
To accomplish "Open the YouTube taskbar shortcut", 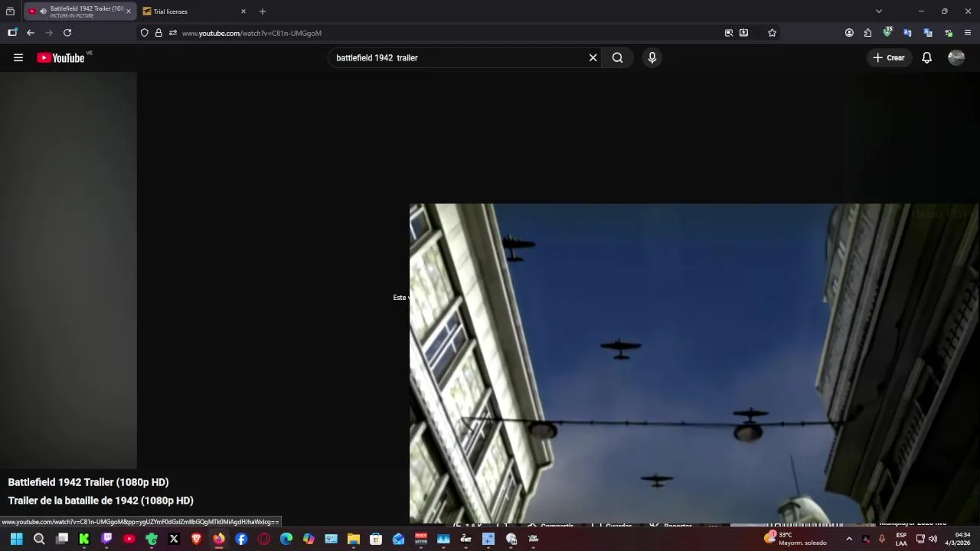I will pyautogui.click(x=129, y=539).
